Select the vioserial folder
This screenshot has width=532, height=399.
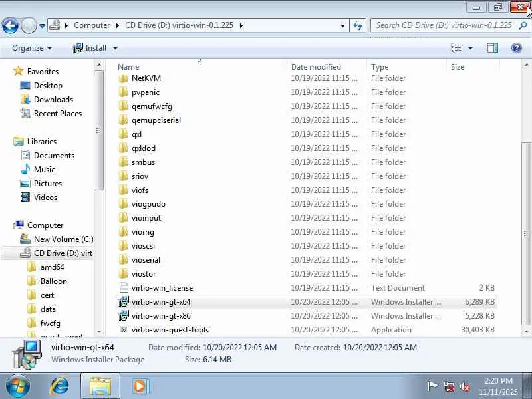(146, 259)
